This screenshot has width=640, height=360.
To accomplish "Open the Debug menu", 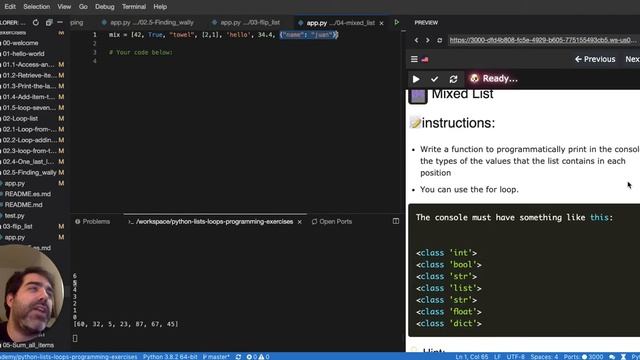I will tap(104, 7).
